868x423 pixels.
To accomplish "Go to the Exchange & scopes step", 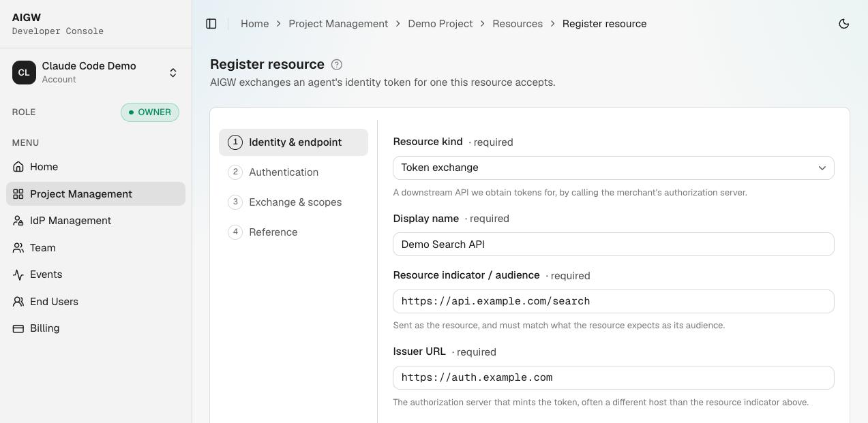I will pos(293,202).
